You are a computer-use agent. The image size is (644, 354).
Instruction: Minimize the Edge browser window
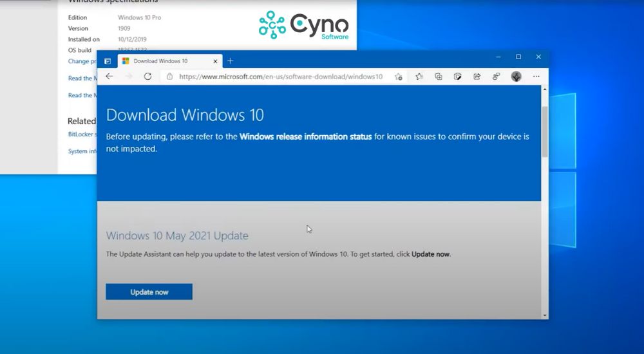click(498, 57)
